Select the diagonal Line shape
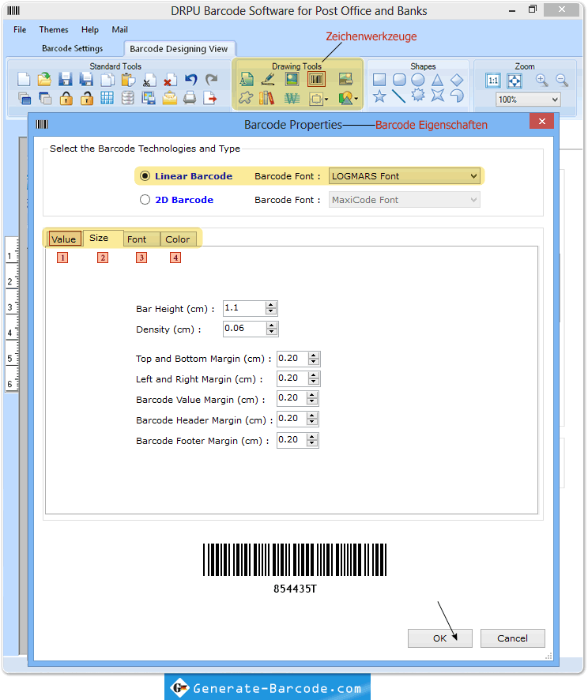Image resolution: width=588 pixels, height=700 pixels. (x=398, y=96)
